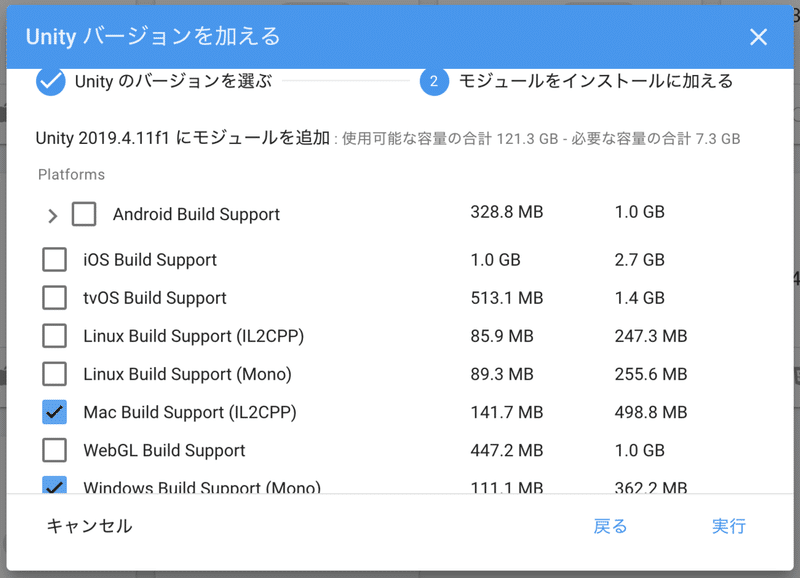The width and height of the screenshot is (800, 578).
Task: Close the Unity version dialog
Action: [758, 37]
